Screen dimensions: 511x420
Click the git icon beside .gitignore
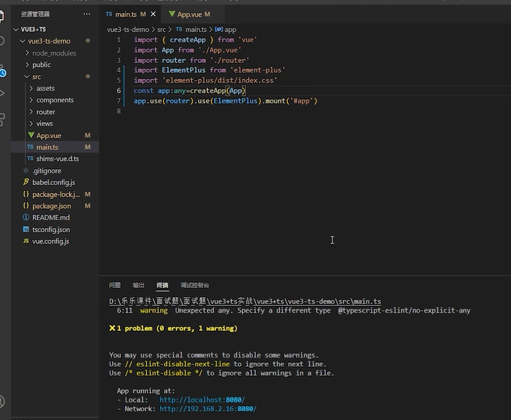tap(26, 170)
